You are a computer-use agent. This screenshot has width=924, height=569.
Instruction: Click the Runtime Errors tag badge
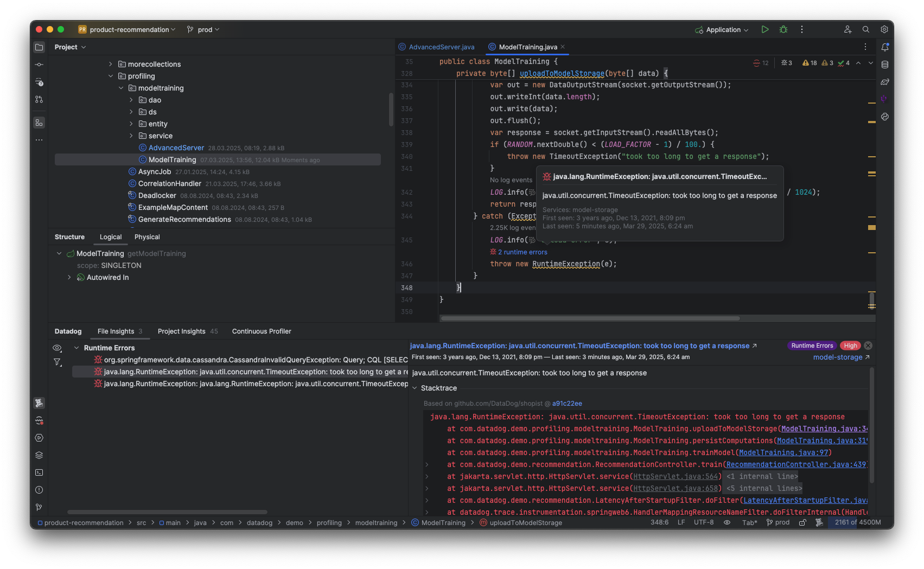point(812,346)
